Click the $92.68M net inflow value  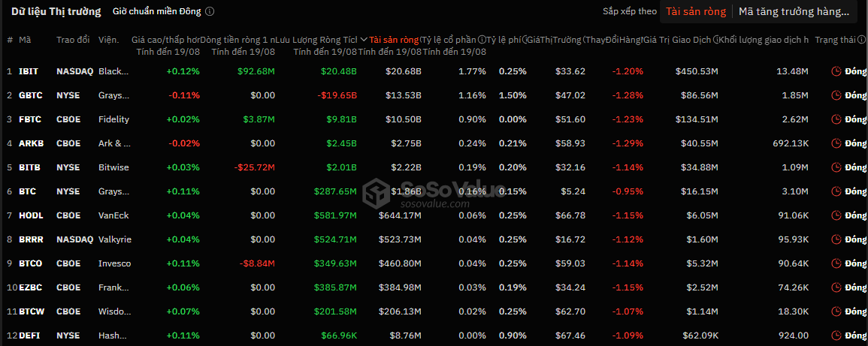click(256, 71)
